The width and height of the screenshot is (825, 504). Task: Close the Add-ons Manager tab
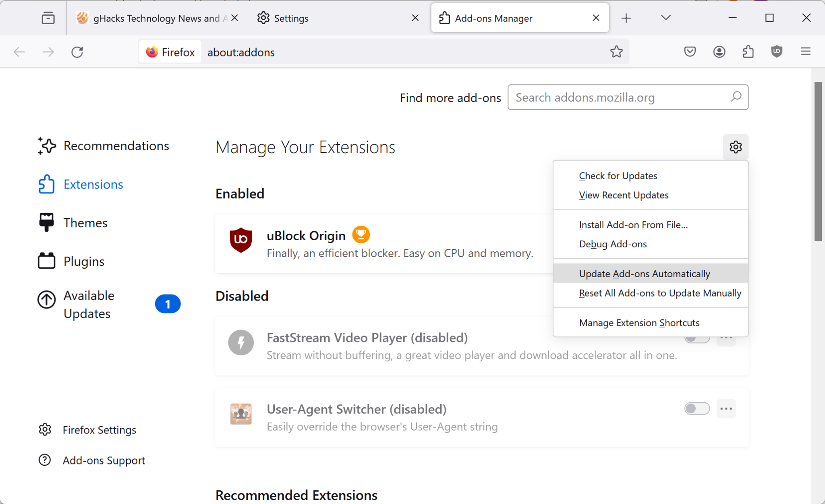click(x=596, y=18)
